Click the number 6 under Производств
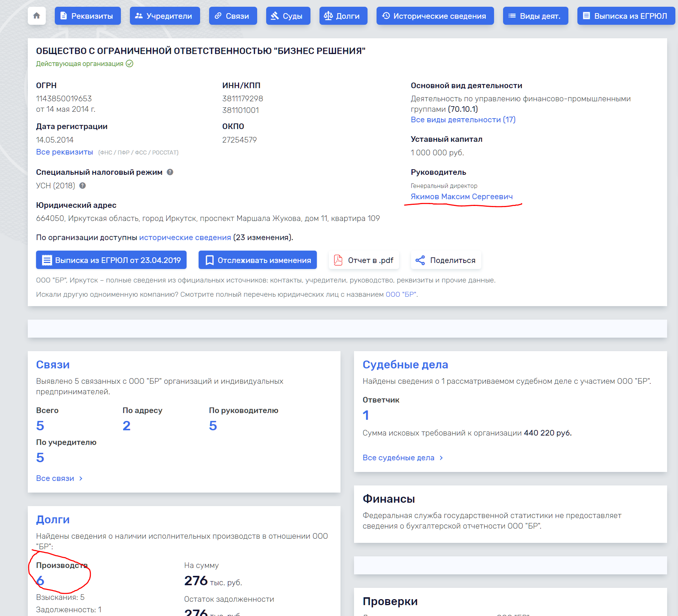This screenshot has height=616, width=678. 40,581
